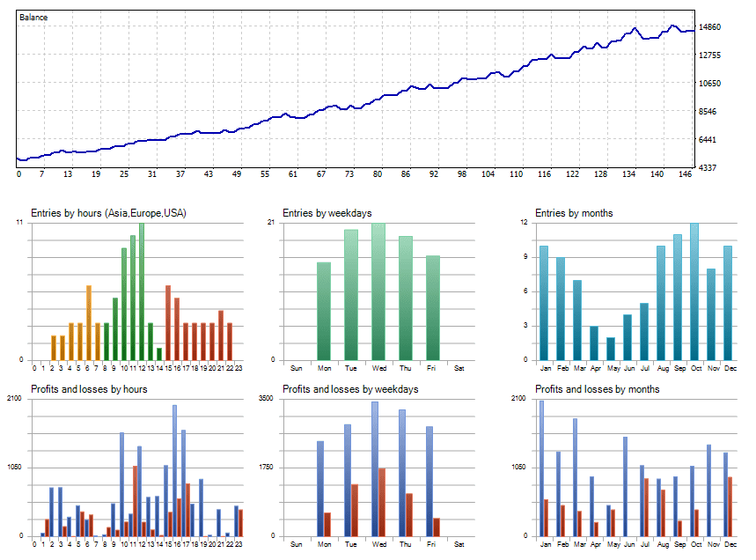Screen dimensions: 756x560
Task: Click the 14860 value on the balance axis
Action: tap(712, 28)
